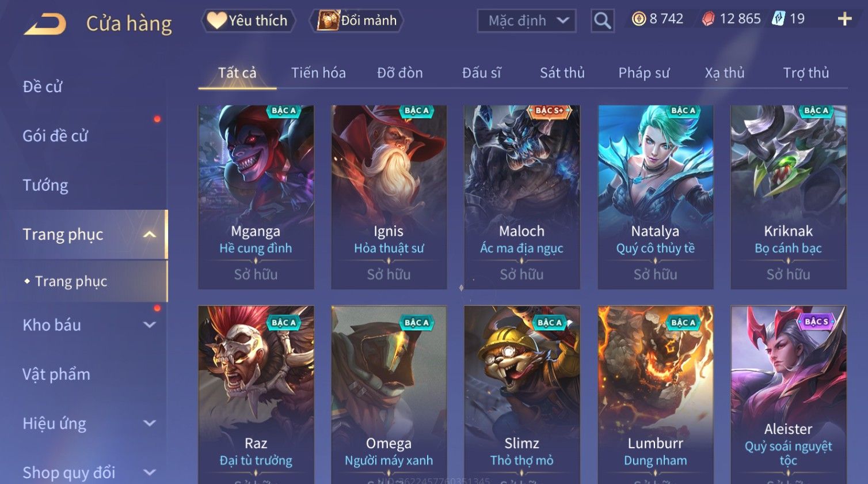Select the Trang phục sub-item
The width and height of the screenshot is (868, 484).
[71, 281]
